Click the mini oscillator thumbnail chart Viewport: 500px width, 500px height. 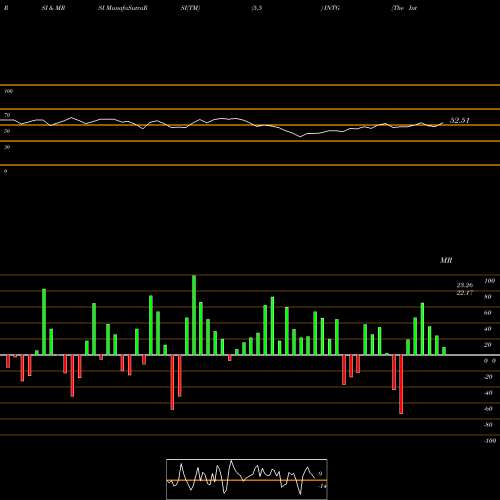pyautogui.click(x=247, y=479)
